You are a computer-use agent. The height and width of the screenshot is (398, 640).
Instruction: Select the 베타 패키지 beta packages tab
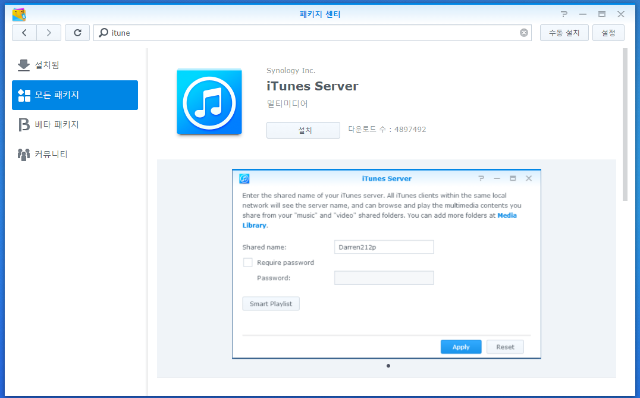(75, 125)
